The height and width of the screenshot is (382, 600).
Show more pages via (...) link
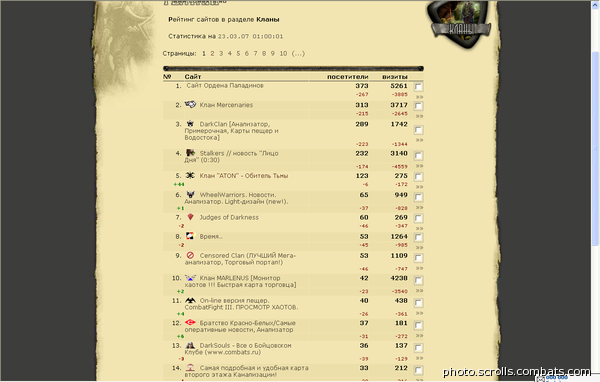(298, 54)
